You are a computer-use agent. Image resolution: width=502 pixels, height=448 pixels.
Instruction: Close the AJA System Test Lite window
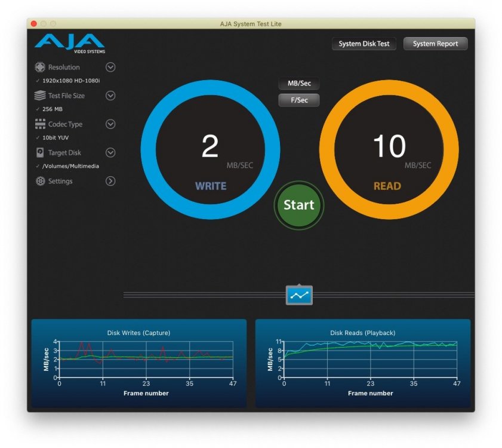click(x=34, y=24)
